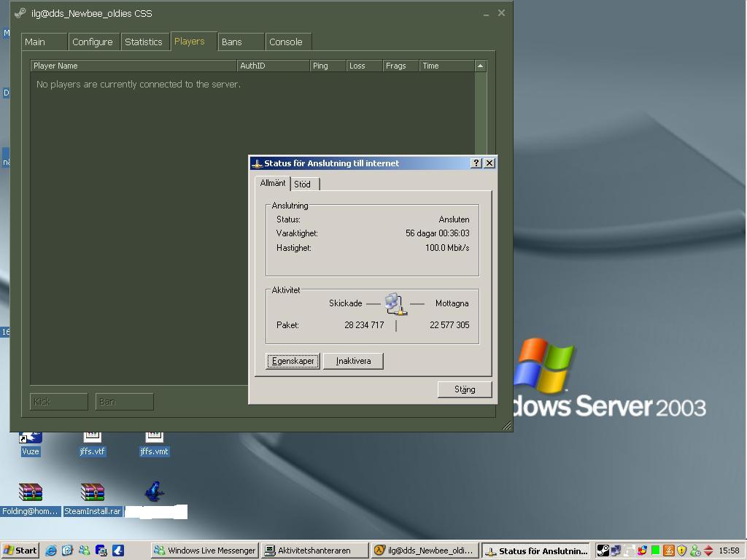747x560 pixels.
Task: Click the server window resize grip corner
Action: 507,426
